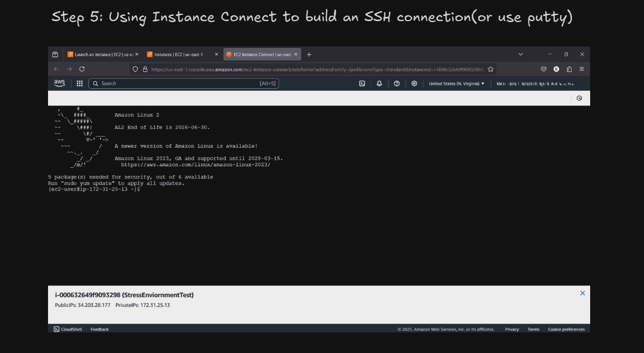
Task: Open the Privacy link
Action: pos(512,329)
